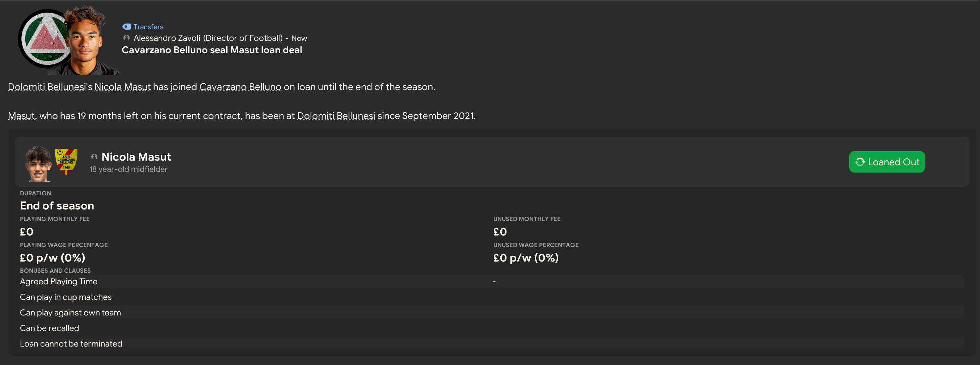The width and height of the screenshot is (980, 365).
Task: Click the circular arrows icon on Loaned Out
Action: coord(860,162)
